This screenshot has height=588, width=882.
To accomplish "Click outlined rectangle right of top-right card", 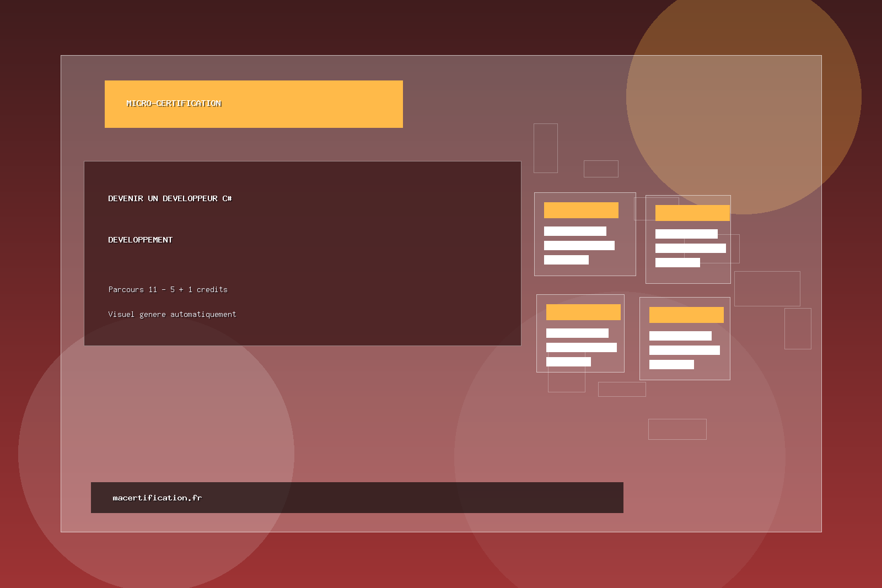I will pos(767,288).
